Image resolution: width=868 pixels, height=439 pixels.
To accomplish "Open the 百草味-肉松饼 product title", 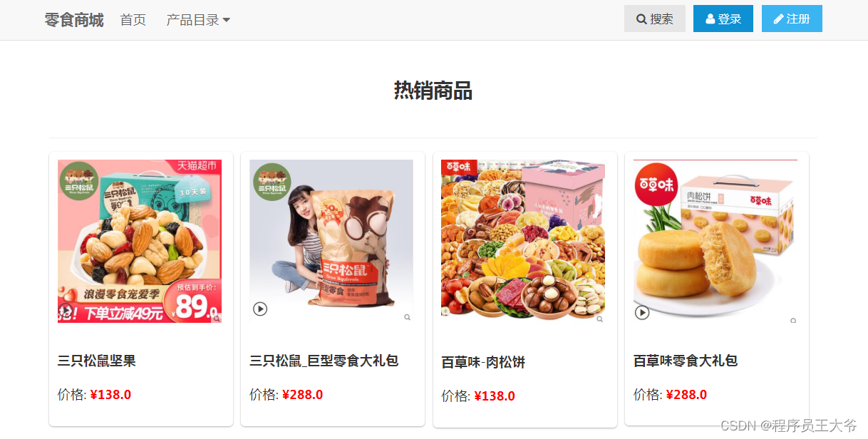I will [483, 363].
